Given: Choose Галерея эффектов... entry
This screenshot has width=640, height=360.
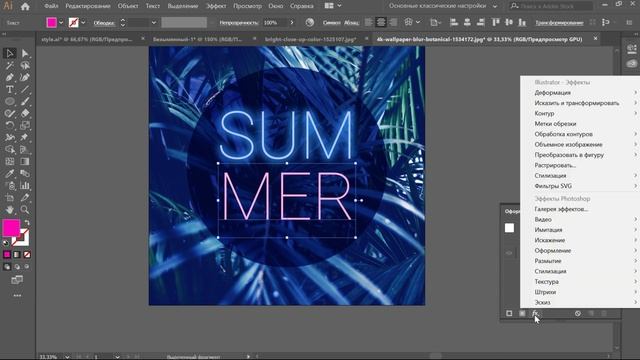Looking at the screenshot, I should (x=561, y=209).
